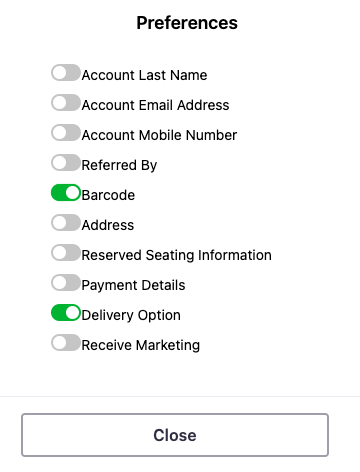
Task: Click the Preferences heading text
Action: tap(187, 23)
